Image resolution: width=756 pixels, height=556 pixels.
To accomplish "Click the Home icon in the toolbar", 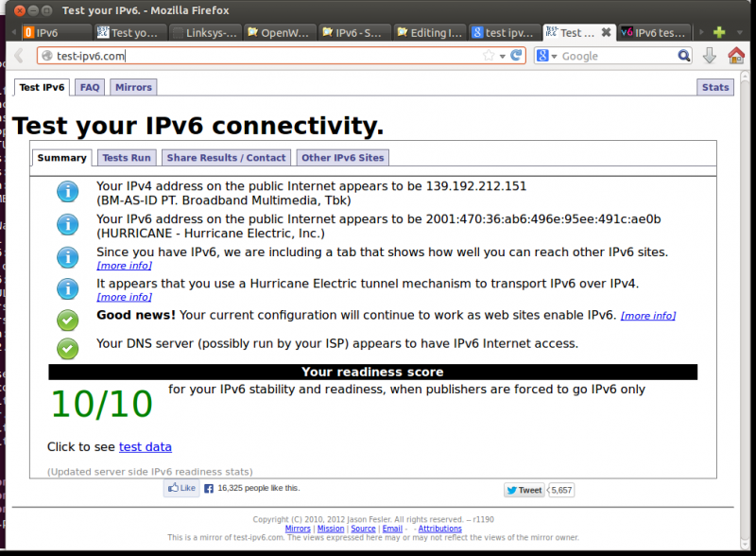I will click(x=736, y=55).
